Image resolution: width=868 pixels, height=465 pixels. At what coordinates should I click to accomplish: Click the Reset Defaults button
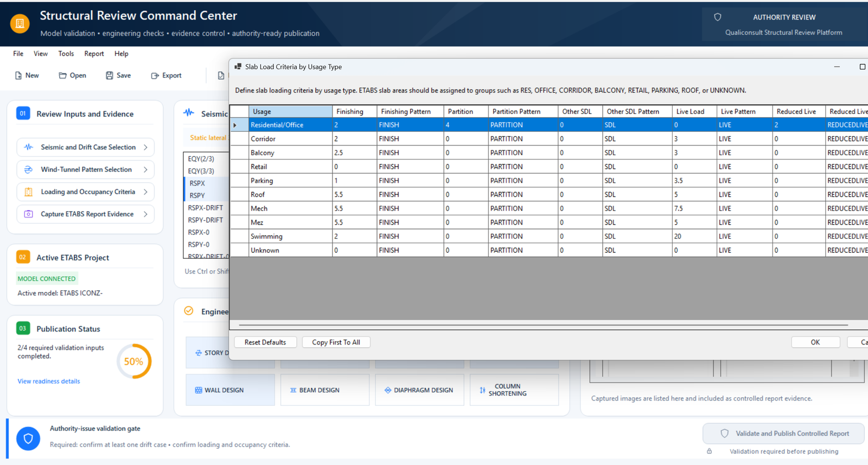(x=265, y=342)
